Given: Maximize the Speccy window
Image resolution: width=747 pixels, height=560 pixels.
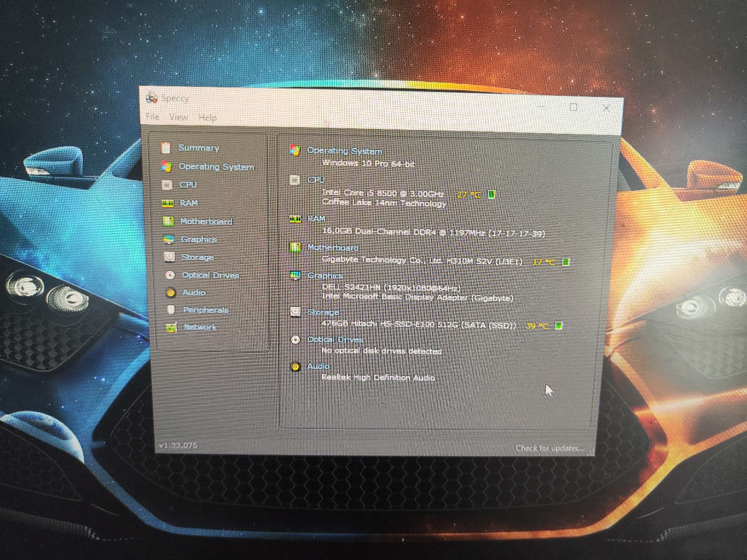Looking at the screenshot, I should (x=573, y=106).
